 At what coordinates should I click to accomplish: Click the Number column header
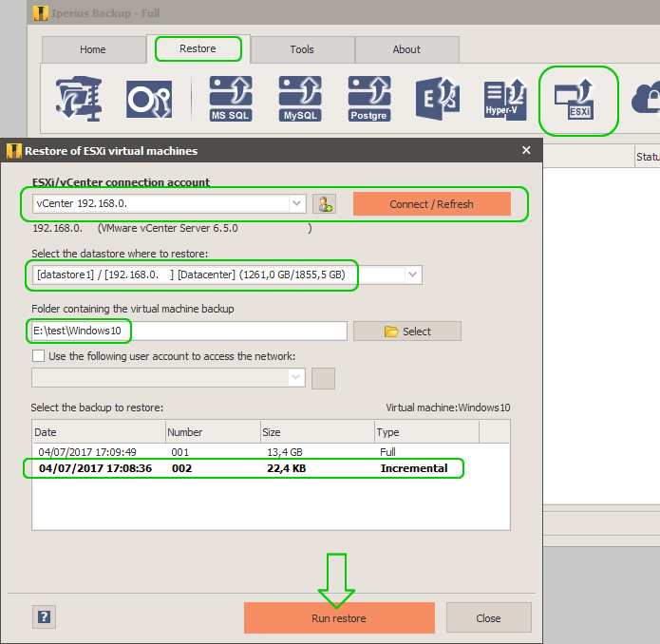point(213,432)
